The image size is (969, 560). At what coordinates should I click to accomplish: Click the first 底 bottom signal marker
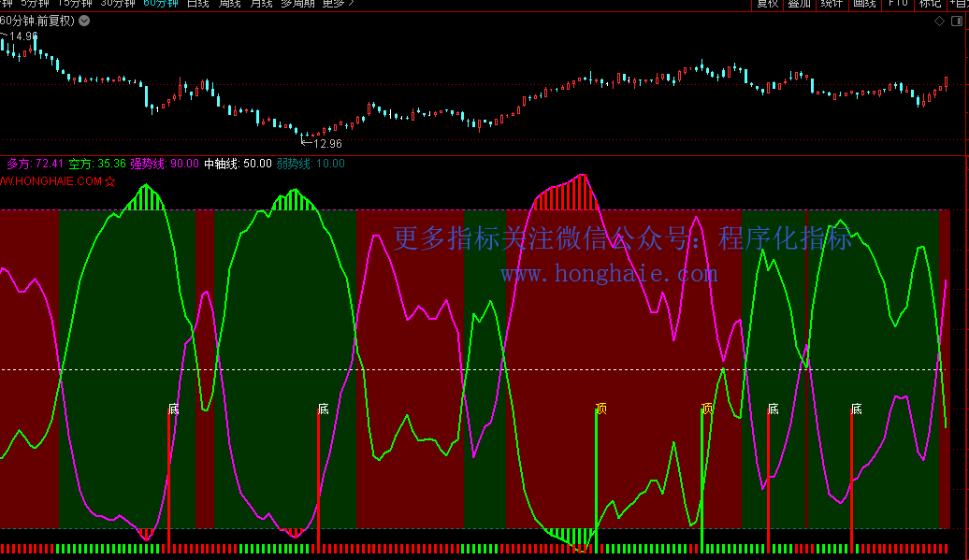click(x=173, y=409)
